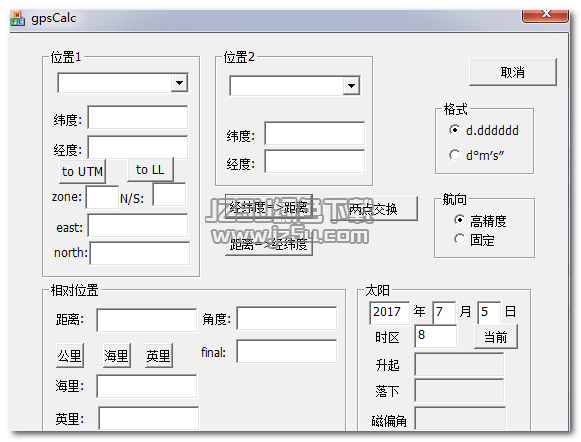Image resolution: width=581 pixels, height=442 pixels.
Task: Focus the east input field
Action: point(137,225)
